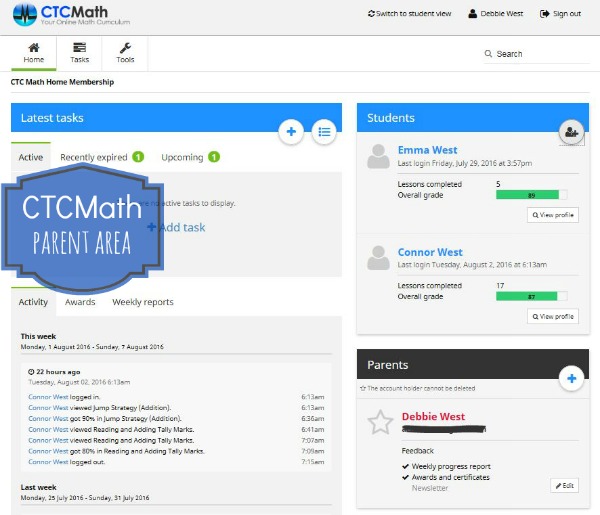Select the Recently expired tab

click(x=102, y=157)
